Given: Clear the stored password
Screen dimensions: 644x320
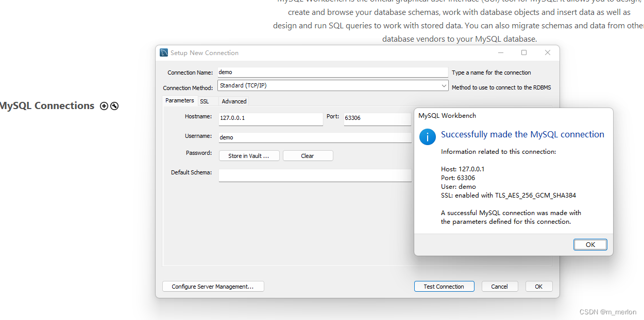Looking at the screenshot, I should pyautogui.click(x=308, y=156).
